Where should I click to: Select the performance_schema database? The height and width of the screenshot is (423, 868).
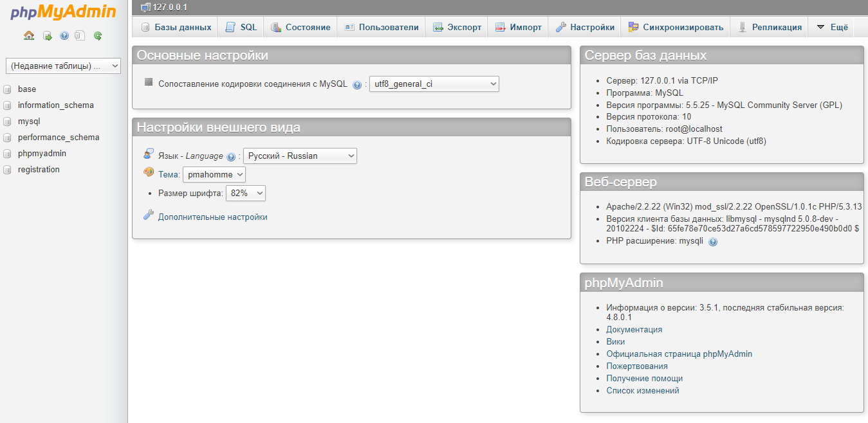59,138
